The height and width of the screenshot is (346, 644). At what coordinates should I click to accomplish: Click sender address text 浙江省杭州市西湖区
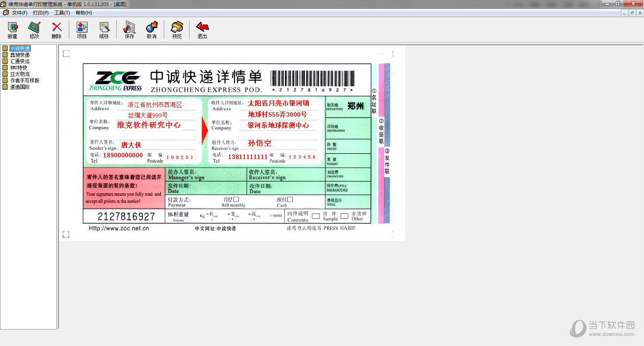coord(155,105)
